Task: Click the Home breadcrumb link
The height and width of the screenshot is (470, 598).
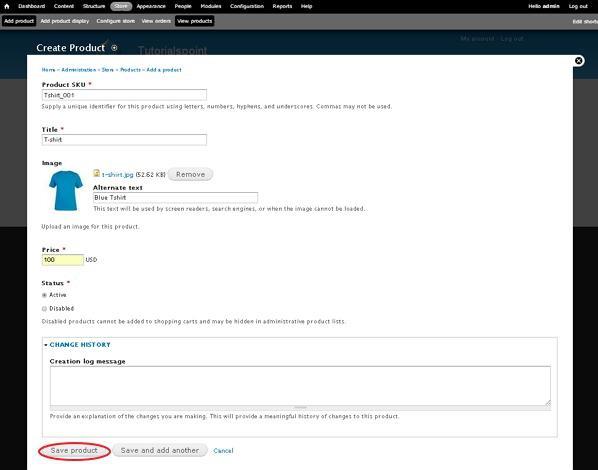Action: click(x=48, y=70)
